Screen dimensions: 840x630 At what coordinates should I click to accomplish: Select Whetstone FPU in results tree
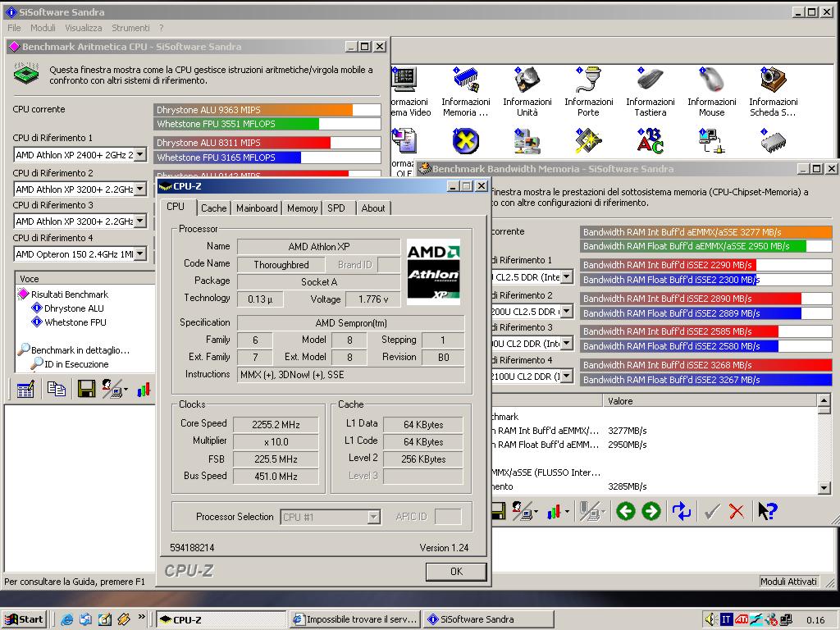(x=75, y=322)
